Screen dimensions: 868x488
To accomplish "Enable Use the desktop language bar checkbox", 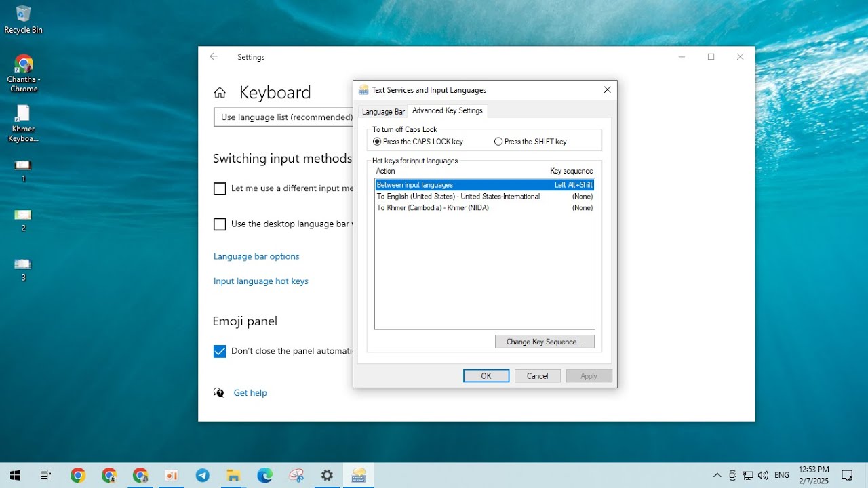I will [220, 224].
